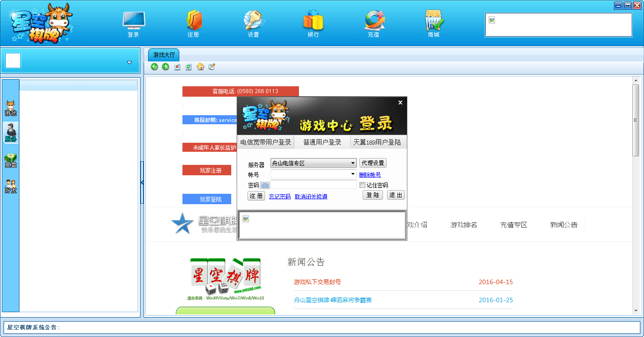Click blue 玩家登陆 button on page
The width and height of the screenshot is (644, 337).
click(x=207, y=199)
